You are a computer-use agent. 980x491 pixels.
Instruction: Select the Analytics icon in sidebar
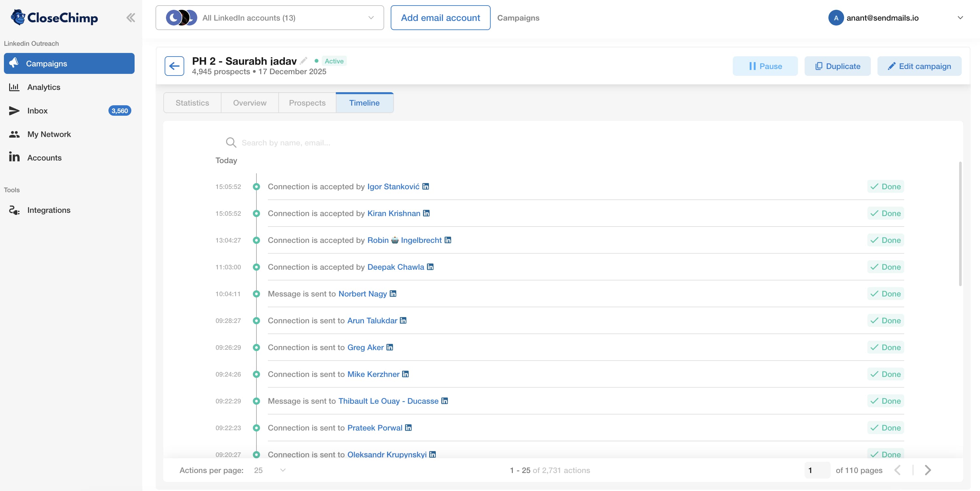pyautogui.click(x=14, y=87)
